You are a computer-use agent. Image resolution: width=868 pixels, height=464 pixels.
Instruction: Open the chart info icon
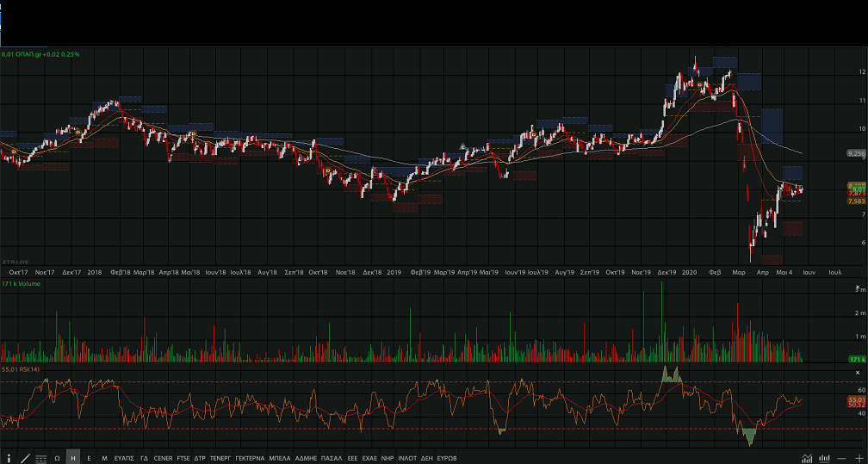[9, 458]
